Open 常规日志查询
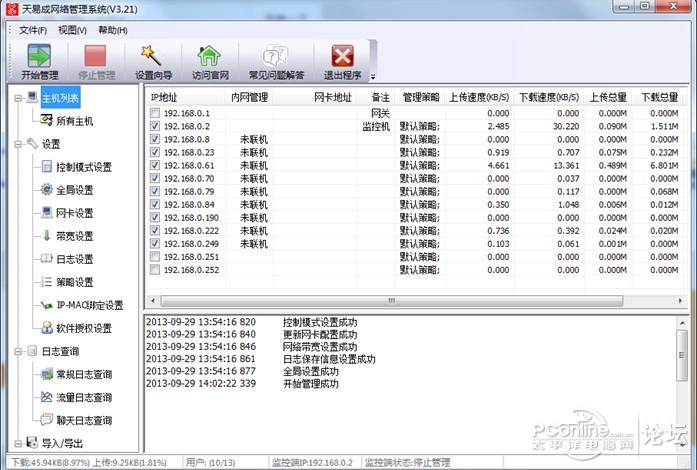697x470 pixels. (x=84, y=375)
